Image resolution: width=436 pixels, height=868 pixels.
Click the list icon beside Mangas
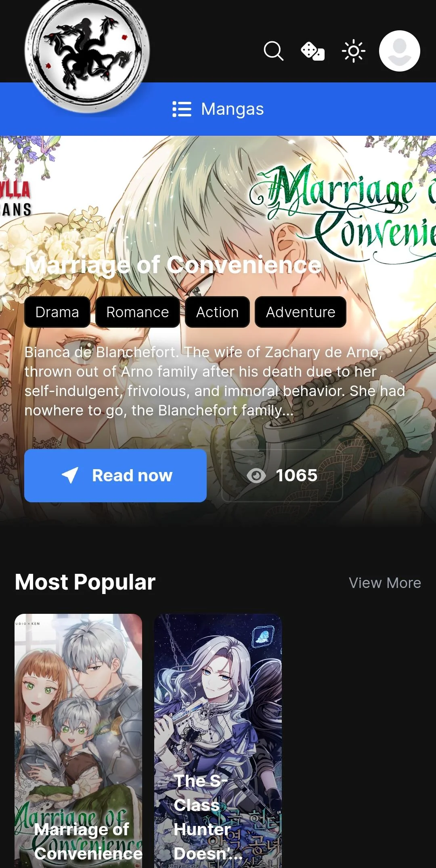(x=182, y=109)
